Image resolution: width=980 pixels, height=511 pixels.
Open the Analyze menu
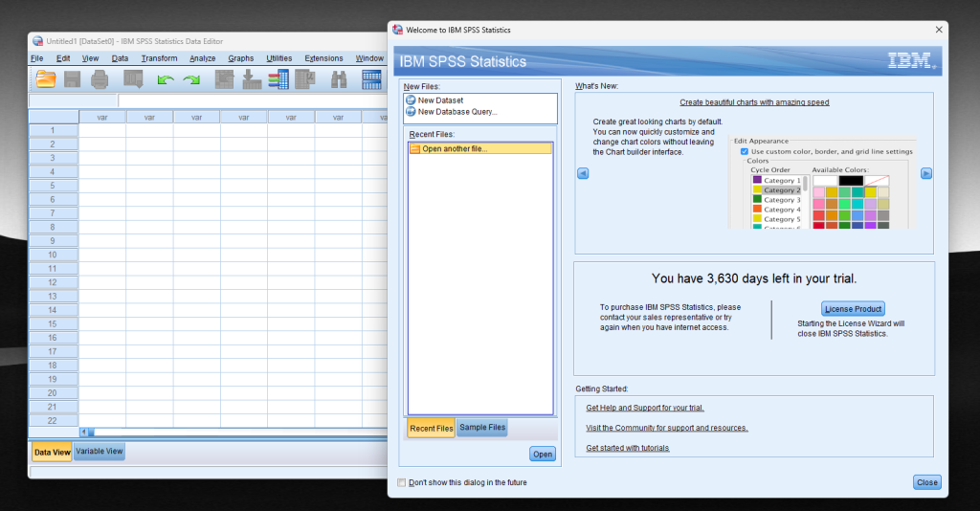click(x=202, y=58)
